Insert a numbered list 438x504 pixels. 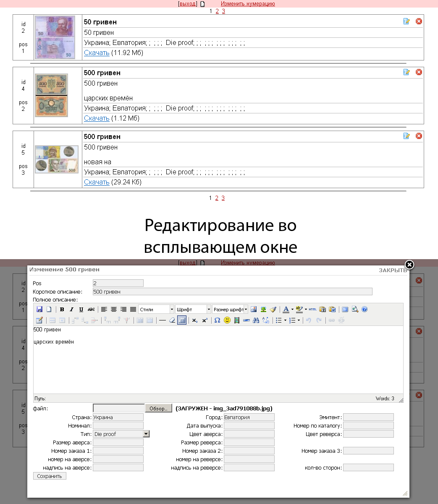[292, 320]
